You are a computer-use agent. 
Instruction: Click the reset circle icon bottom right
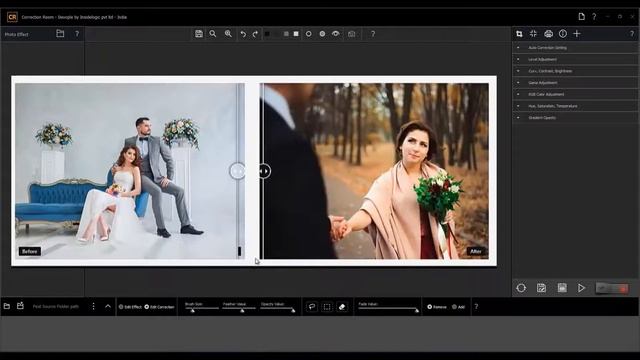[x=521, y=288]
